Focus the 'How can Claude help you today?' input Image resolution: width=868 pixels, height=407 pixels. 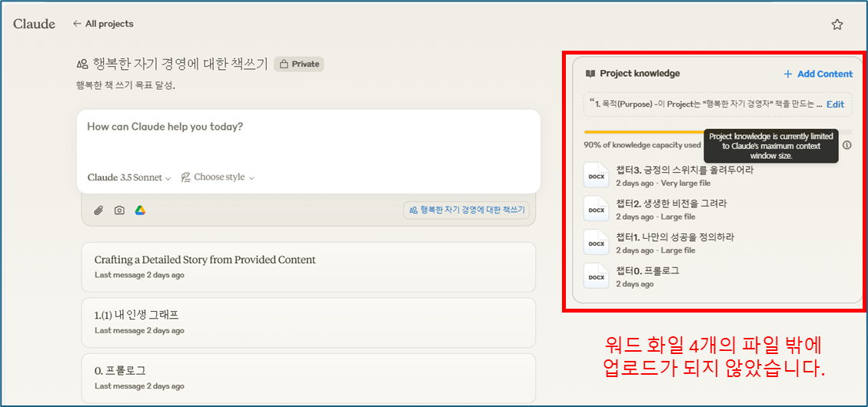tap(308, 127)
